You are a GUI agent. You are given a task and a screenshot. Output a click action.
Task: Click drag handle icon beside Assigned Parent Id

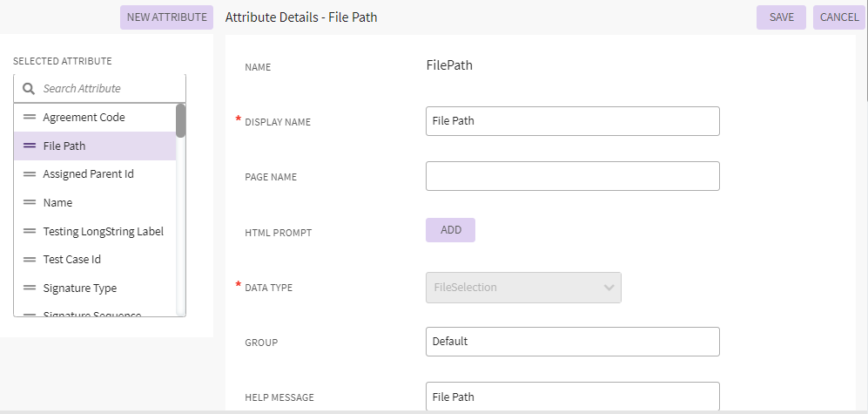(30, 174)
